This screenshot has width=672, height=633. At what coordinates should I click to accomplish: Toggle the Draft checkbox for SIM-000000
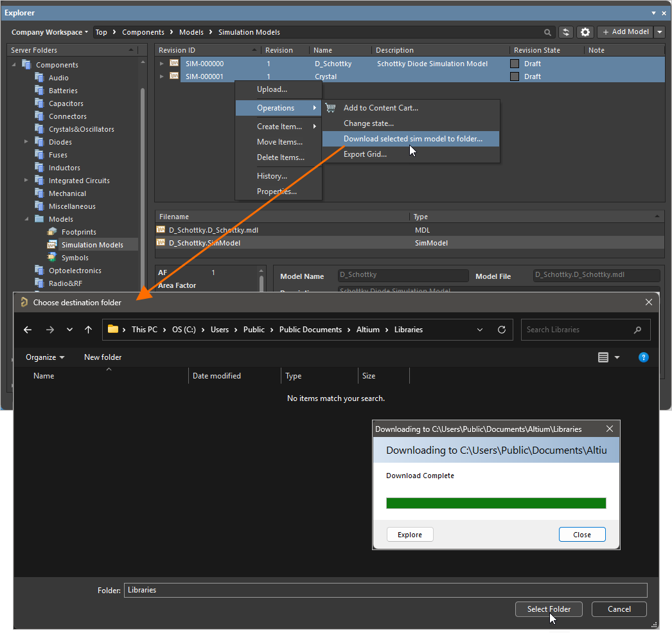pyautogui.click(x=515, y=64)
